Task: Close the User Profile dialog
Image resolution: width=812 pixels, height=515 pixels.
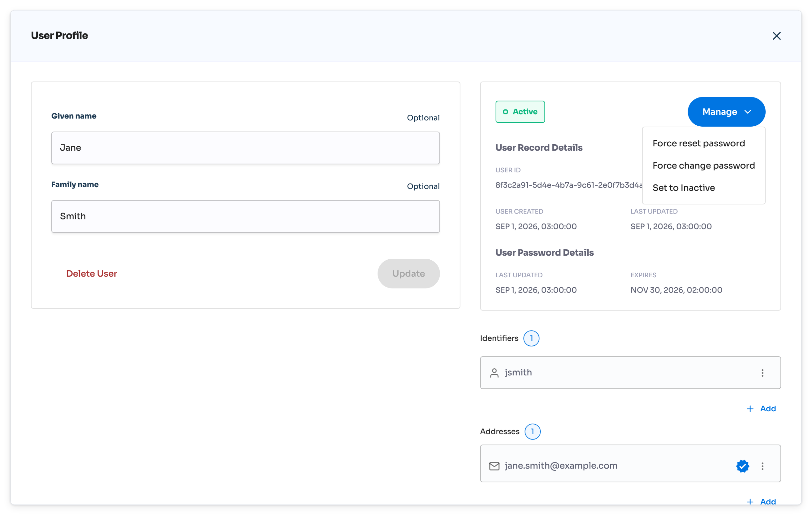Action: [x=776, y=36]
